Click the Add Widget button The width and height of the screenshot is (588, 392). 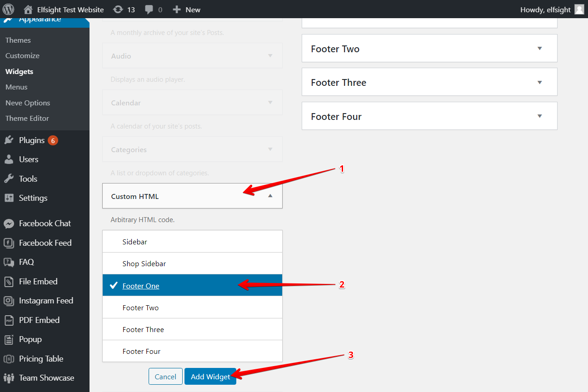pos(210,376)
